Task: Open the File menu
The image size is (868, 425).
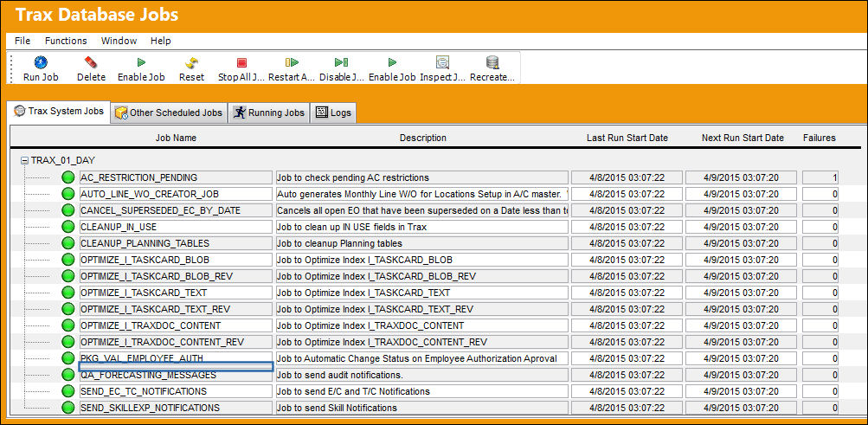Action: pos(23,41)
